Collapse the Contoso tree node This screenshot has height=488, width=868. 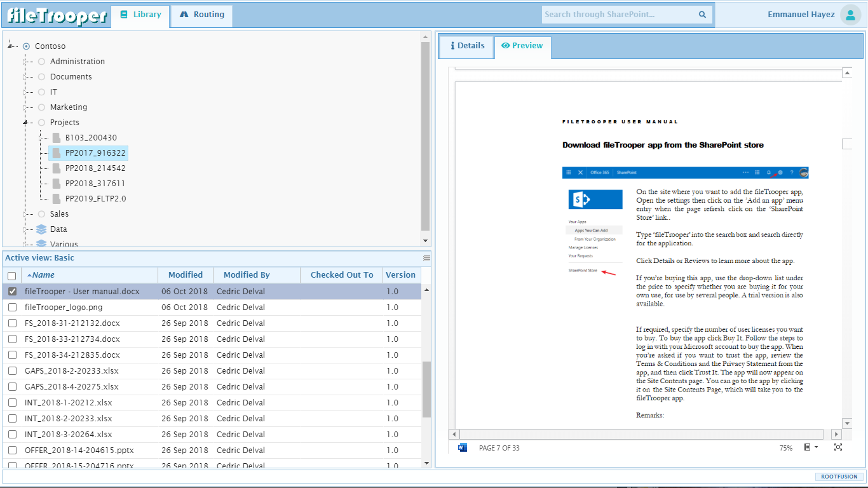point(11,46)
